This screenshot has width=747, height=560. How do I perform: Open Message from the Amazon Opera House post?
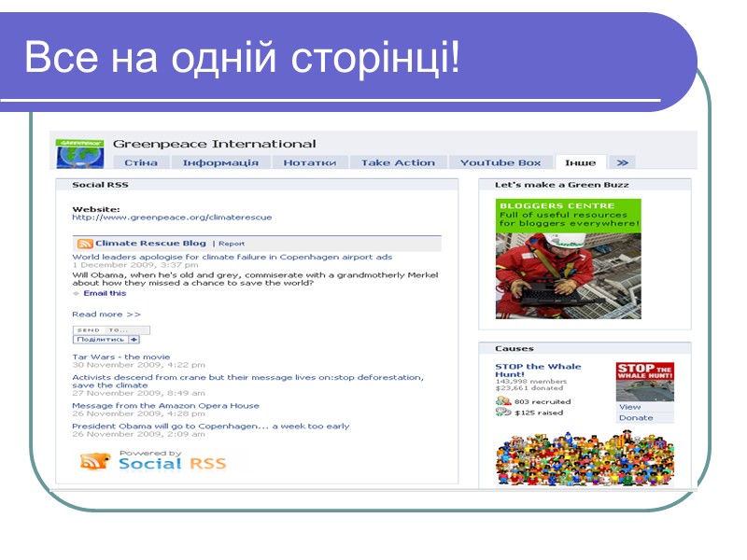pyautogui.click(x=166, y=406)
